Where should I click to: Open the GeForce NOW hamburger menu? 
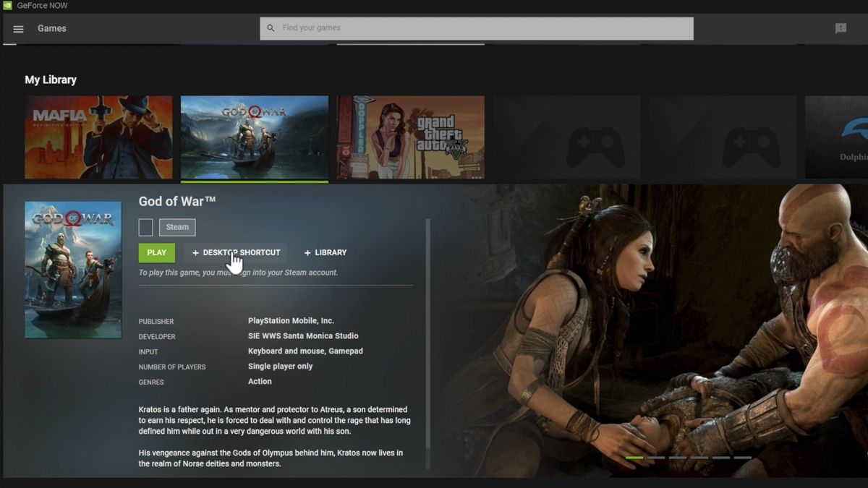point(18,29)
